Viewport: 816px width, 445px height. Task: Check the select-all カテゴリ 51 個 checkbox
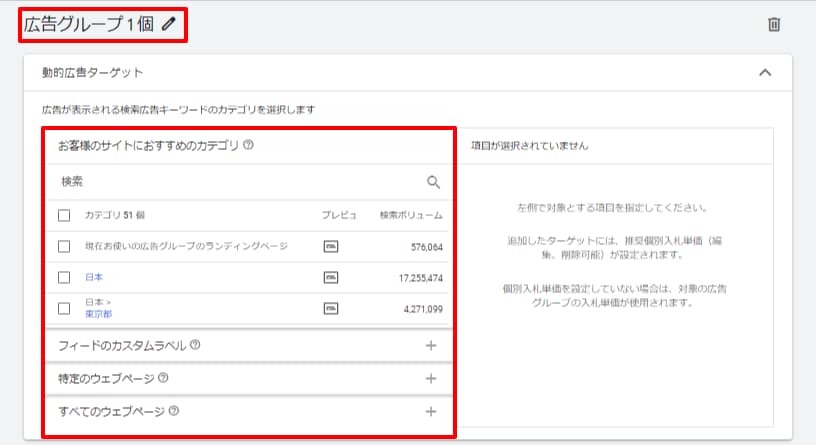[x=64, y=215]
